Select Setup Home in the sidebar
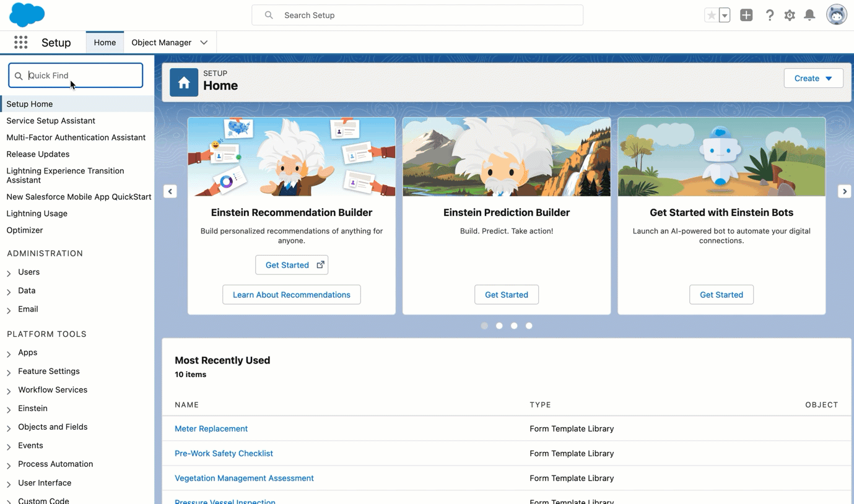Screen dimensions: 854x504 77,104
